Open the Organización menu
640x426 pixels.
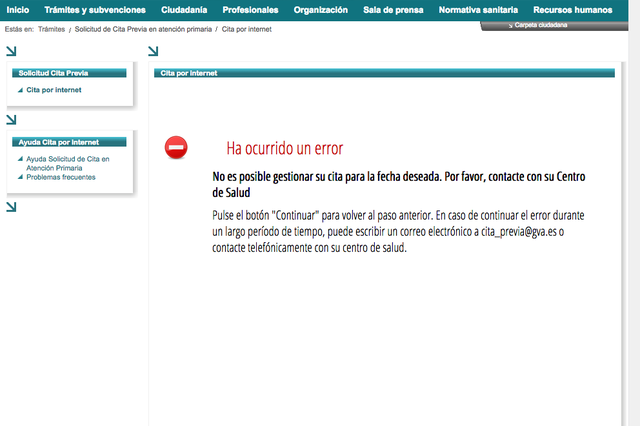click(321, 10)
